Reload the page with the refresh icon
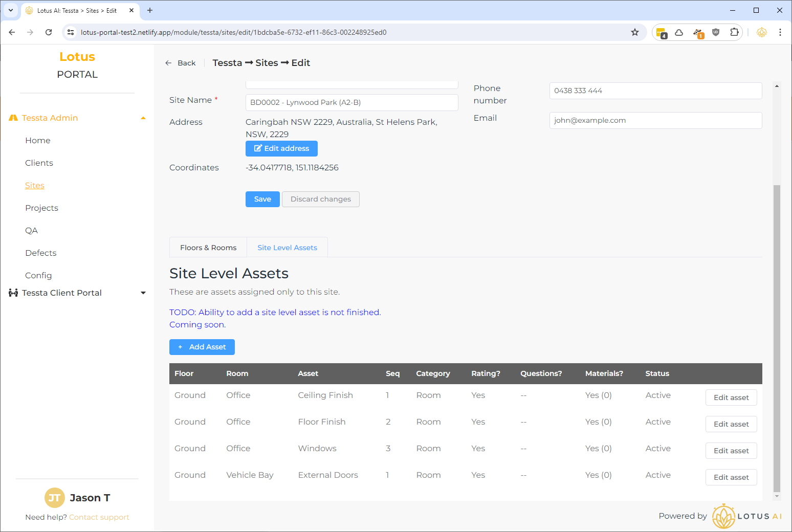 49,32
